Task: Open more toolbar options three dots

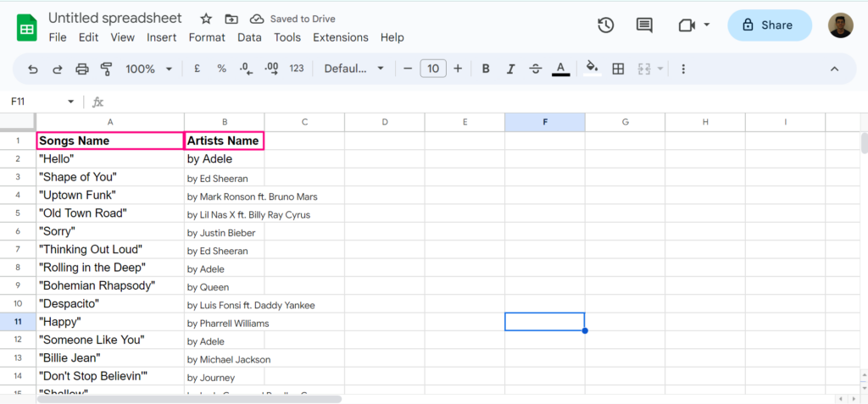Action: tap(683, 69)
